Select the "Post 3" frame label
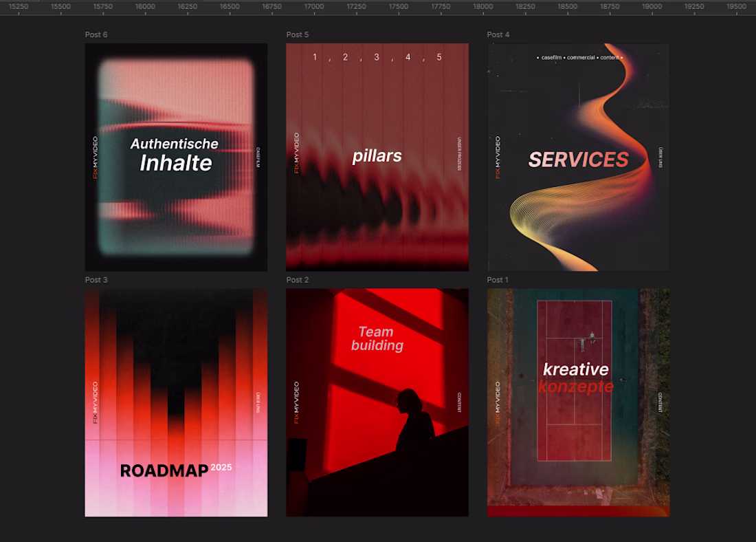This screenshot has width=756, height=542. coord(96,280)
